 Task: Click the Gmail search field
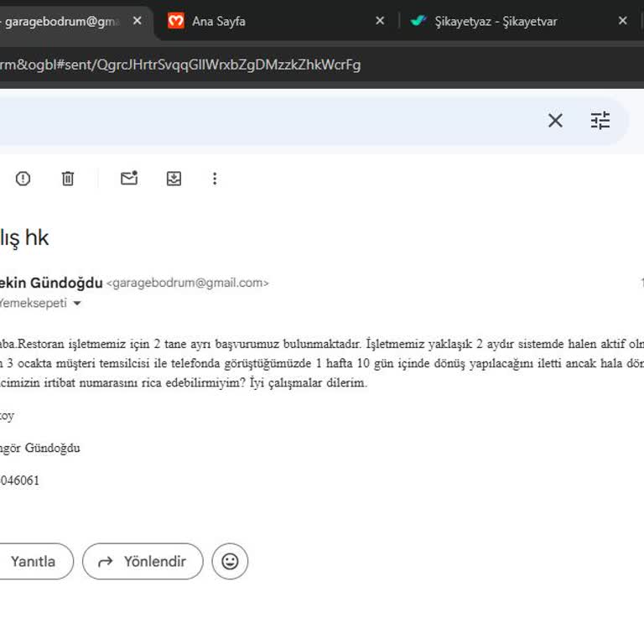tap(267, 121)
